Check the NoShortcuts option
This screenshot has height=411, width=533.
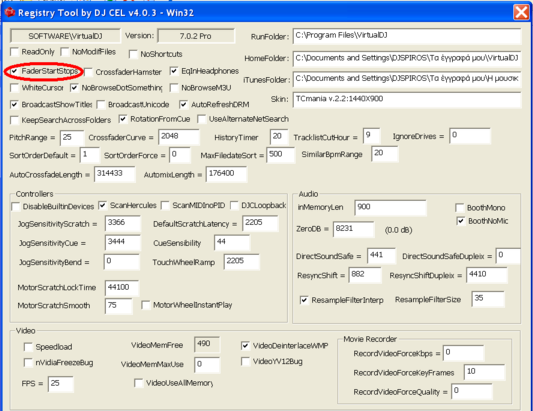tap(133, 54)
